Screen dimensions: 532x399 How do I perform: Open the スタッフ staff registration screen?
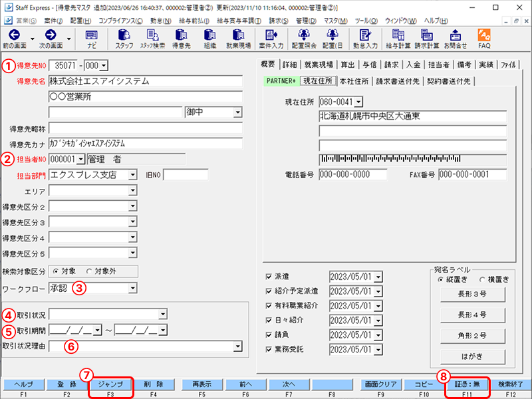[124, 38]
